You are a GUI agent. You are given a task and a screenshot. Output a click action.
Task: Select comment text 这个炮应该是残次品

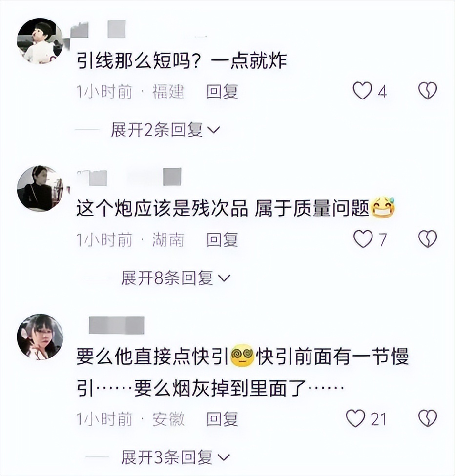(162, 209)
